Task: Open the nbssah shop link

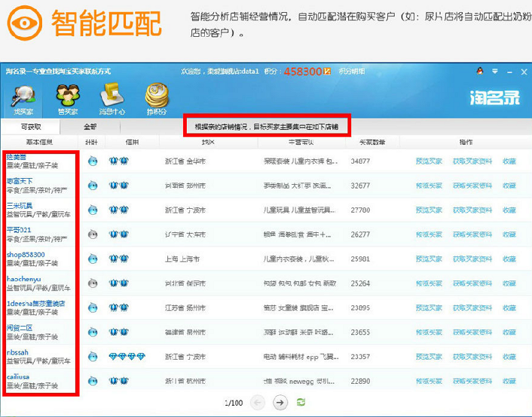Action: click(17, 352)
